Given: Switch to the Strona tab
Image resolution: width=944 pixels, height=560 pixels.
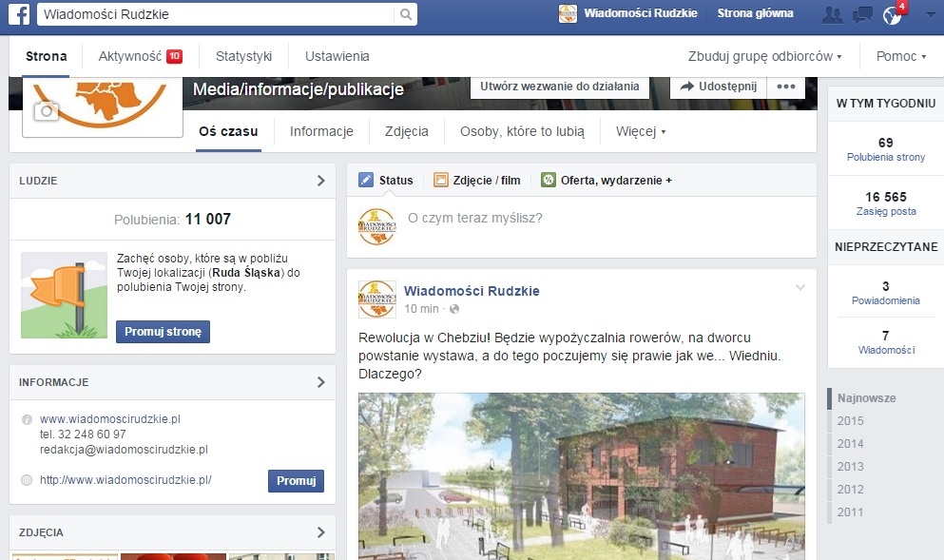Looking at the screenshot, I should (x=46, y=56).
